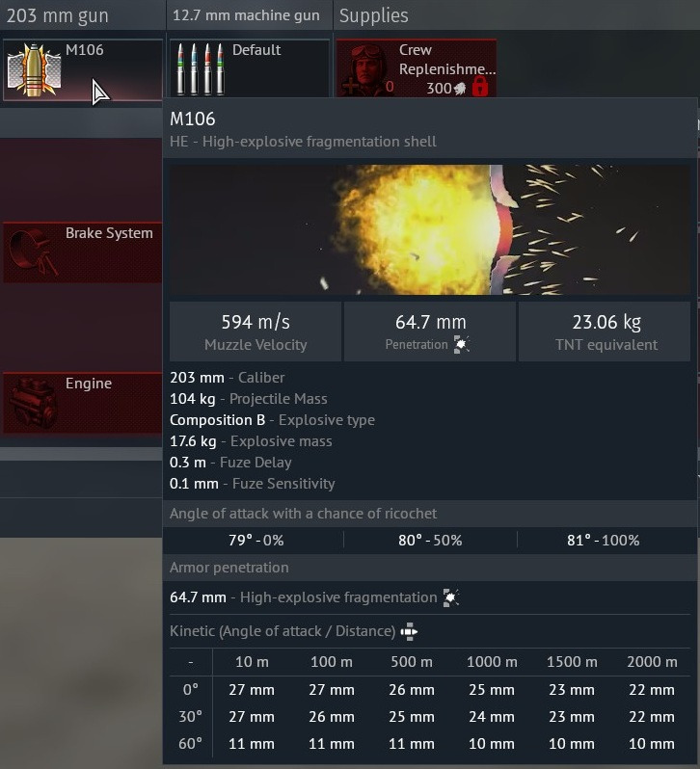Open the 12.7 mm machine gun header
The image size is (700, 769).
[x=250, y=15]
